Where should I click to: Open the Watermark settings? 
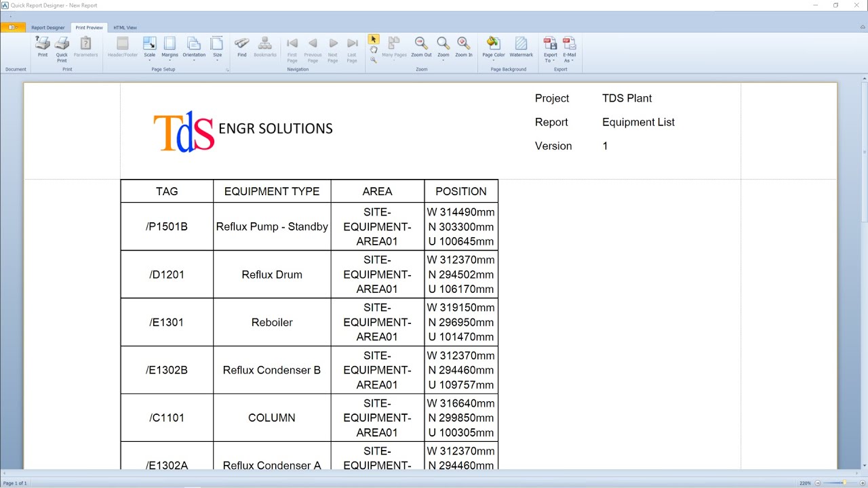click(521, 47)
